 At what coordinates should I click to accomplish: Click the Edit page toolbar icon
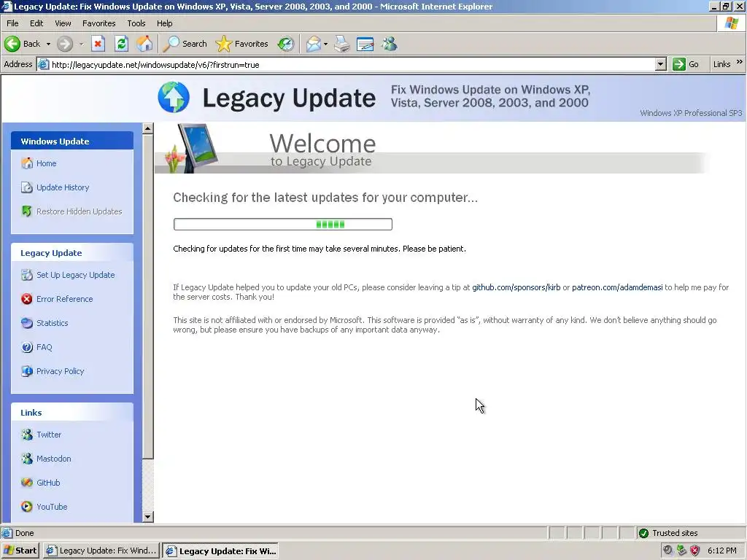(365, 44)
